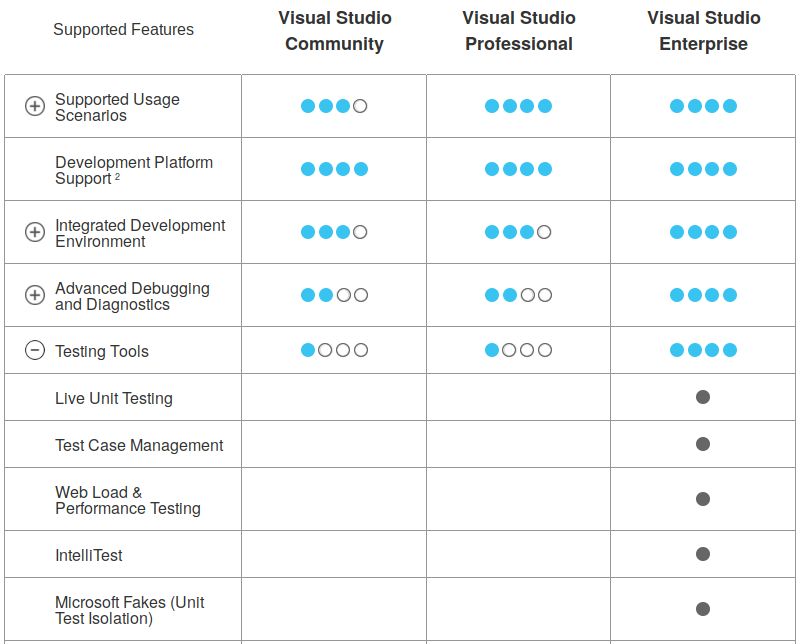
Task: Click the Visual Studio Enterprise column header
Action: click(703, 31)
